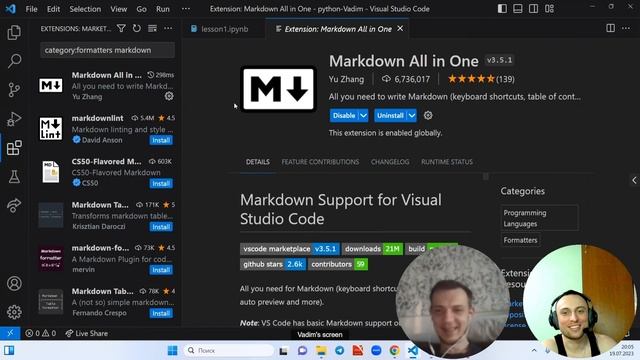Open Windows Start menu
640x360 pixels.
coord(173,350)
